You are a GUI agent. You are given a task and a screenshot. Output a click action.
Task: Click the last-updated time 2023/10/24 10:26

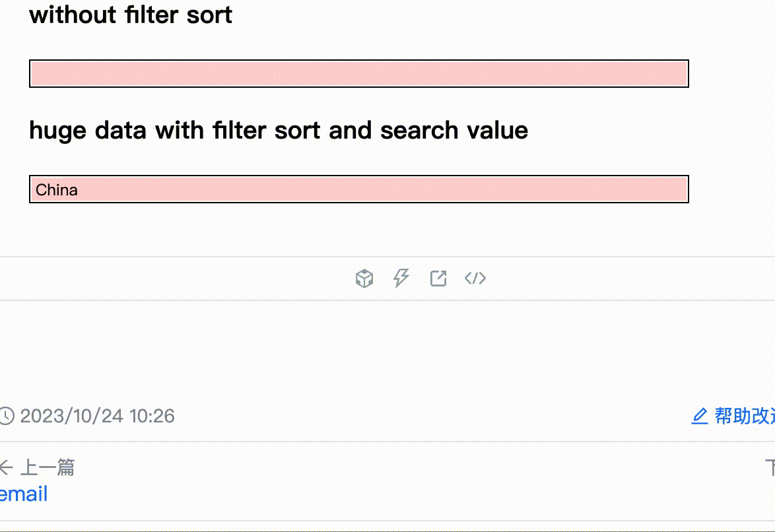tap(97, 416)
